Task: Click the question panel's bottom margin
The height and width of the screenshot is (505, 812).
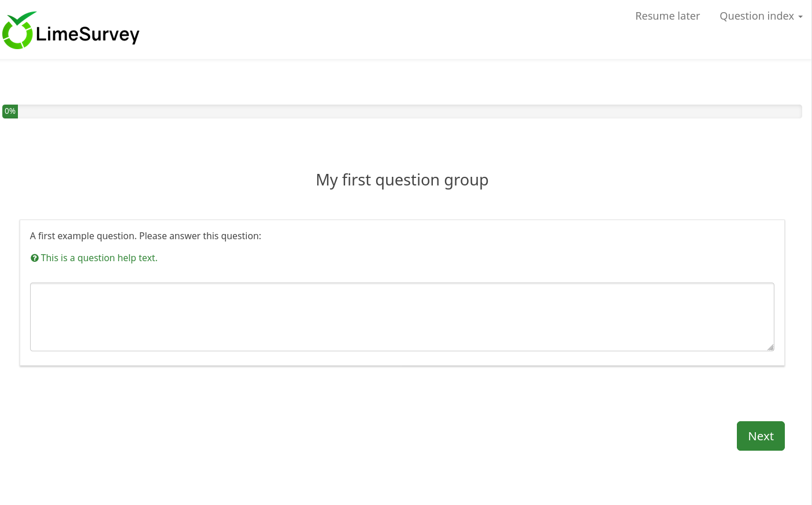Action: coord(402,359)
